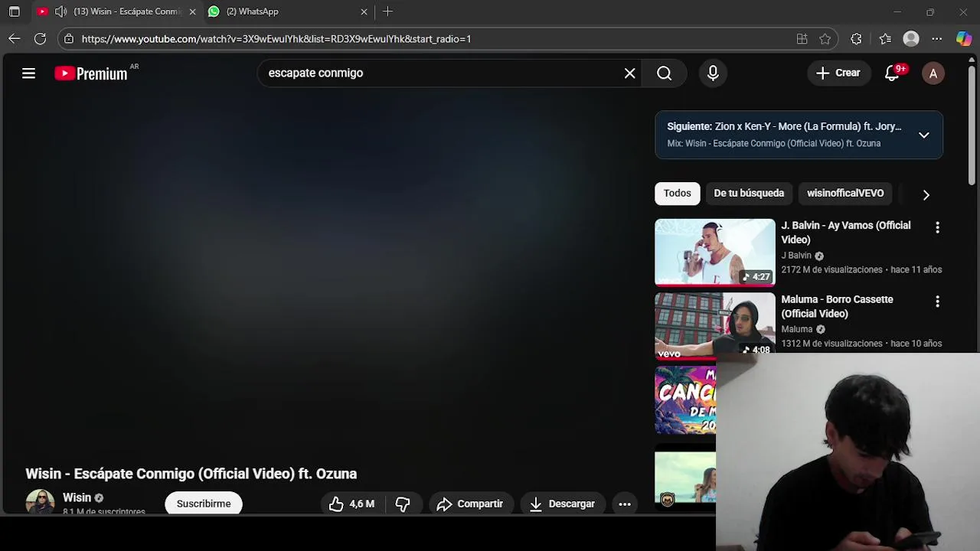Run search with the magnifier button
This screenshot has width=980, height=551.
click(x=665, y=73)
